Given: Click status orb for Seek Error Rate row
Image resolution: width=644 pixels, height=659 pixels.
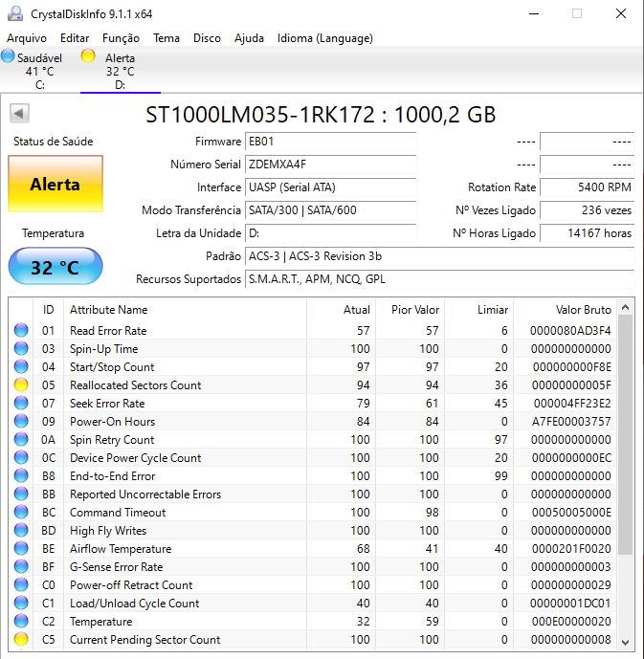Looking at the screenshot, I should point(21,403).
